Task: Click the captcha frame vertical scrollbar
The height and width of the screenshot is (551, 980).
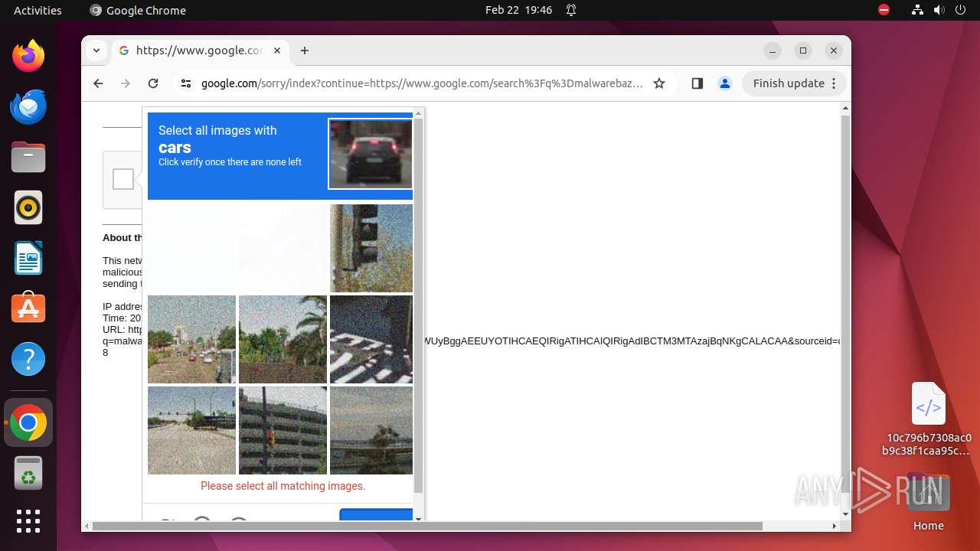Action: [418, 306]
